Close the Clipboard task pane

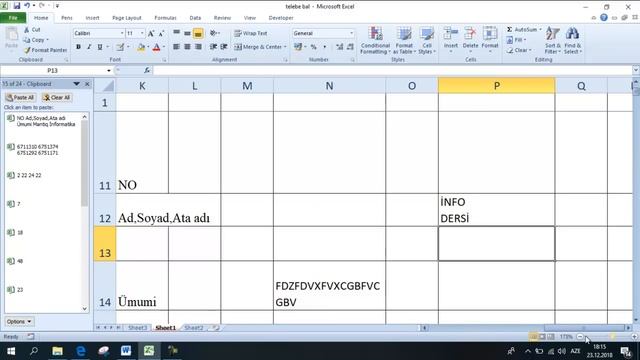87,84
